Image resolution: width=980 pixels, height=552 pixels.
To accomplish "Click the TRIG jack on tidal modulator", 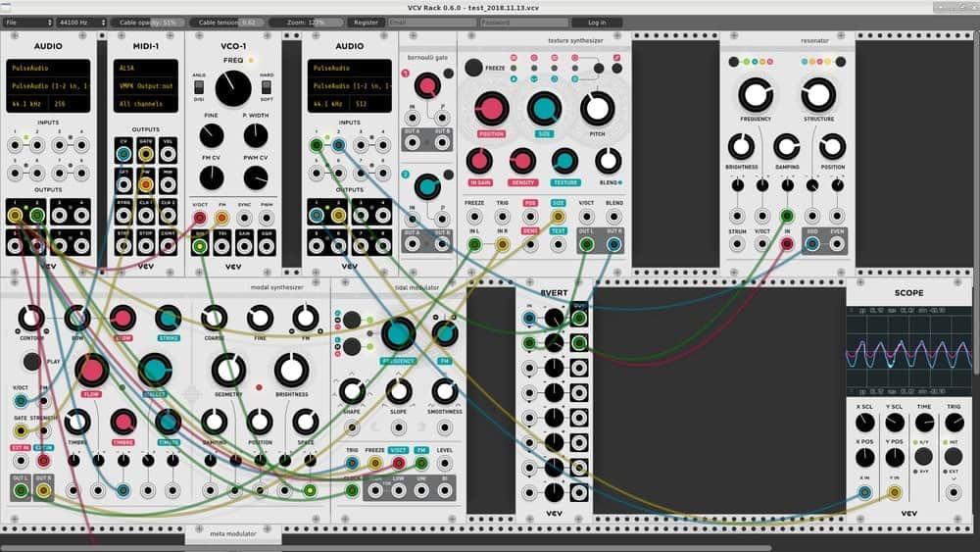I will pos(352,463).
